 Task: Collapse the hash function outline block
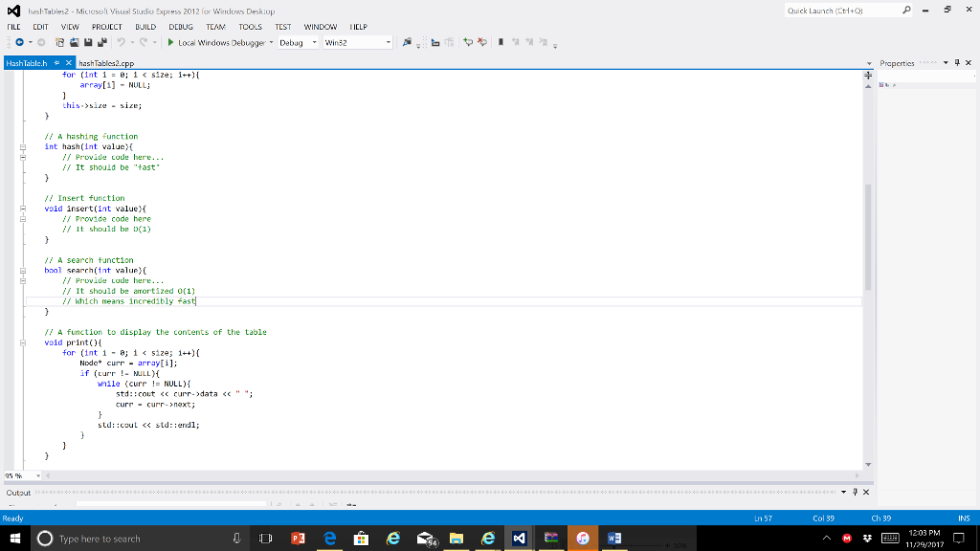pyautogui.click(x=23, y=147)
